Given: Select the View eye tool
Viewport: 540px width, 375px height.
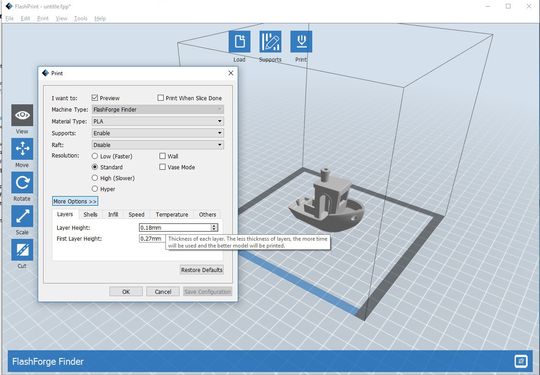Looking at the screenshot, I should click(x=22, y=115).
